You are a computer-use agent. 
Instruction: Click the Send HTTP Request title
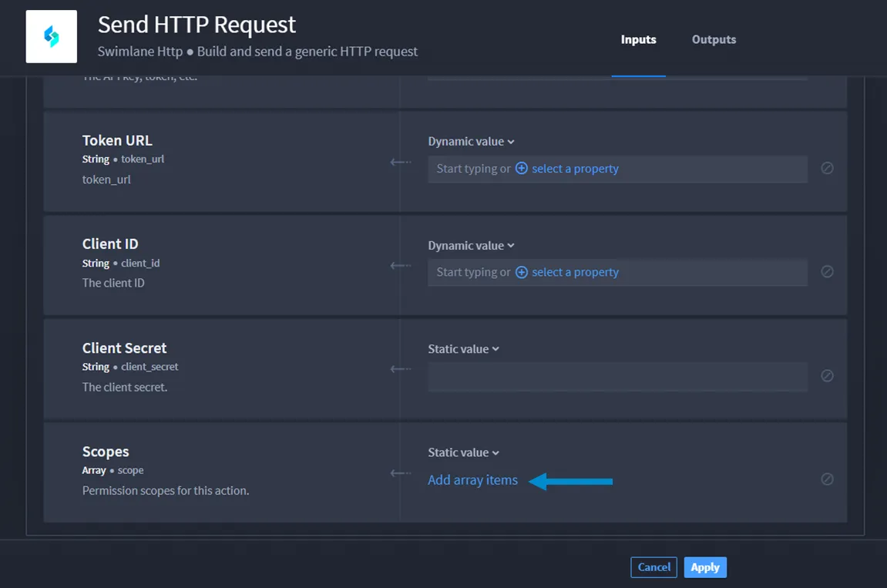[197, 25]
